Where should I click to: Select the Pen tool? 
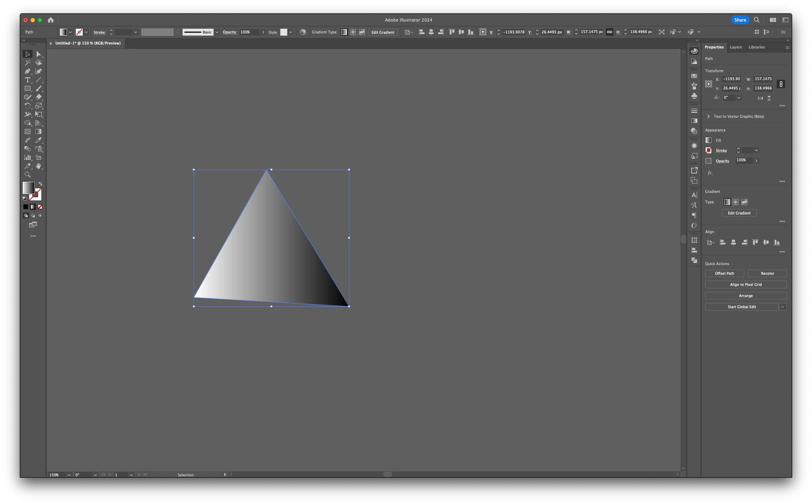pyautogui.click(x=27, y=71)
